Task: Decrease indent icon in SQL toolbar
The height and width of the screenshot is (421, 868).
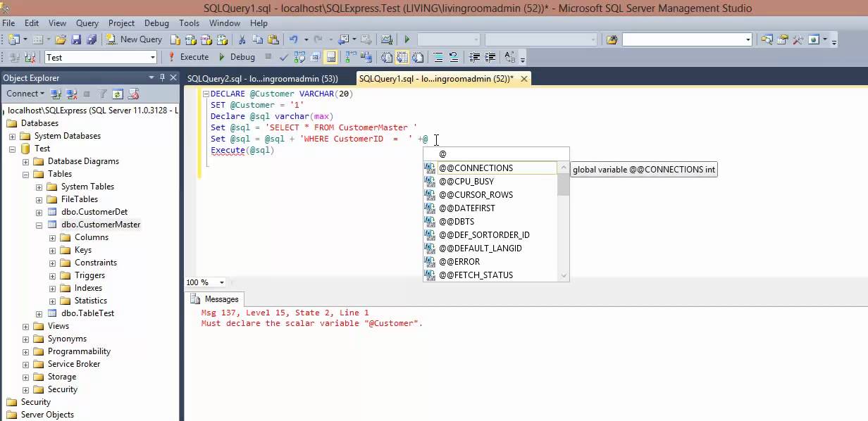Action: [474, 57]
